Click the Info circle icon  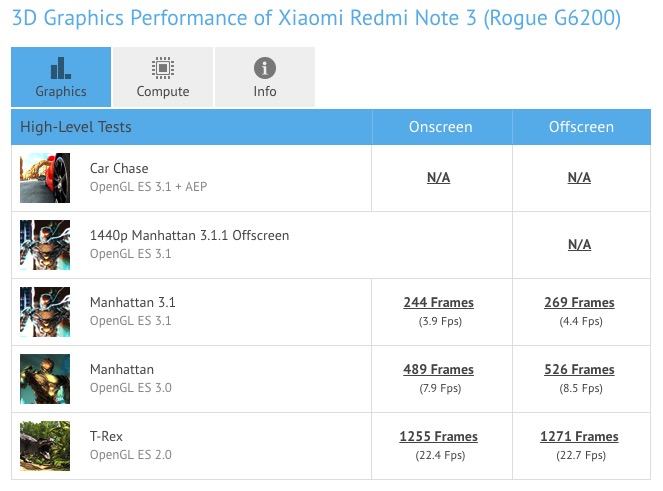tap(264, 68)
